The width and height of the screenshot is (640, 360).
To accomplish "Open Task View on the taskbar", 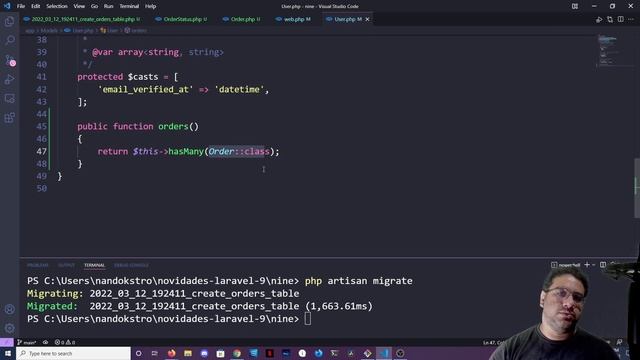I will (155, 353).
